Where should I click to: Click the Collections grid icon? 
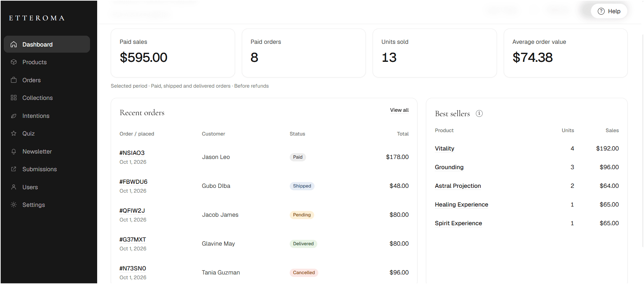pyautogui.click(x=14, y=98)
